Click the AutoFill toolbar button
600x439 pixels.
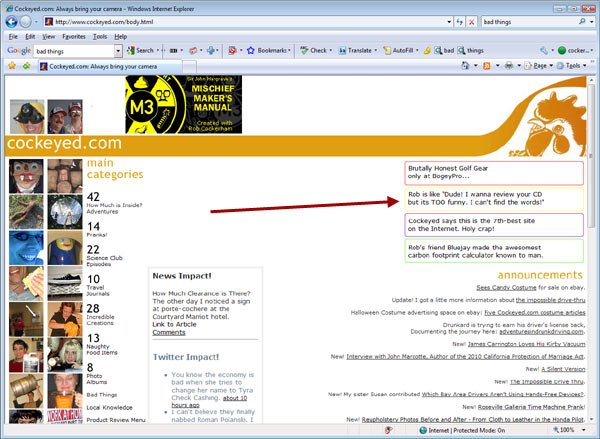398,50
